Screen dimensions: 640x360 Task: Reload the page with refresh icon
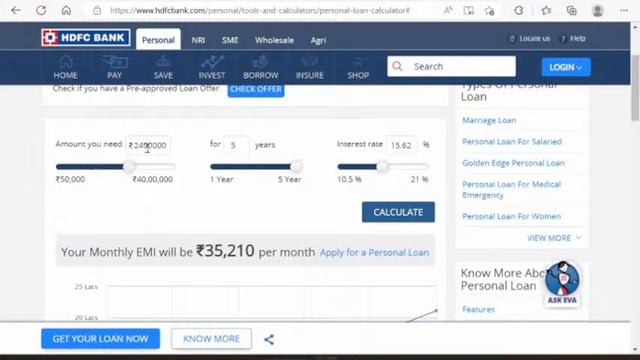click(x=41, y=10)
